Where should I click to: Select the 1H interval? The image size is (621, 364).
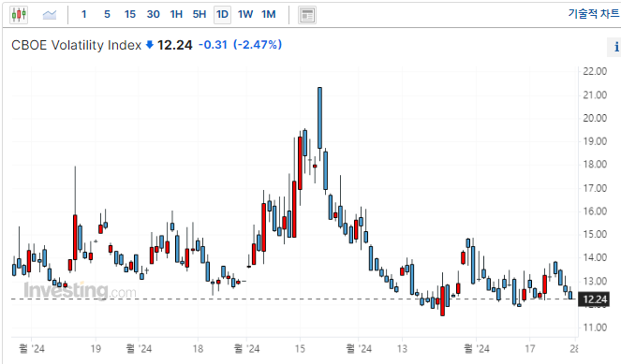pos(176,15)
